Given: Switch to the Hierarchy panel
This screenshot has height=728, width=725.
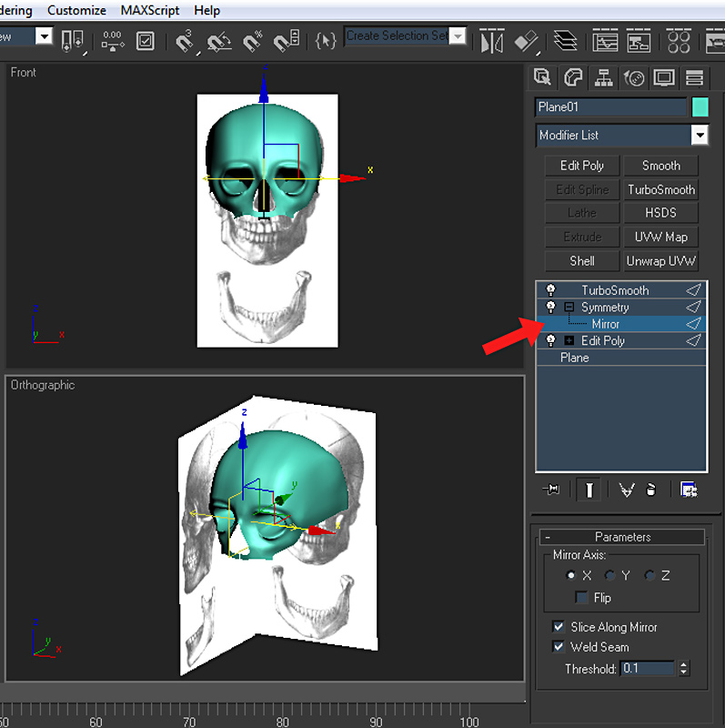Looking at the screenshot, I should (604, 77).
